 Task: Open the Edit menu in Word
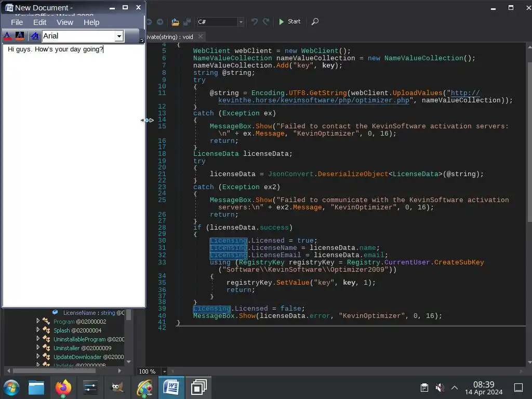[39, 22]
